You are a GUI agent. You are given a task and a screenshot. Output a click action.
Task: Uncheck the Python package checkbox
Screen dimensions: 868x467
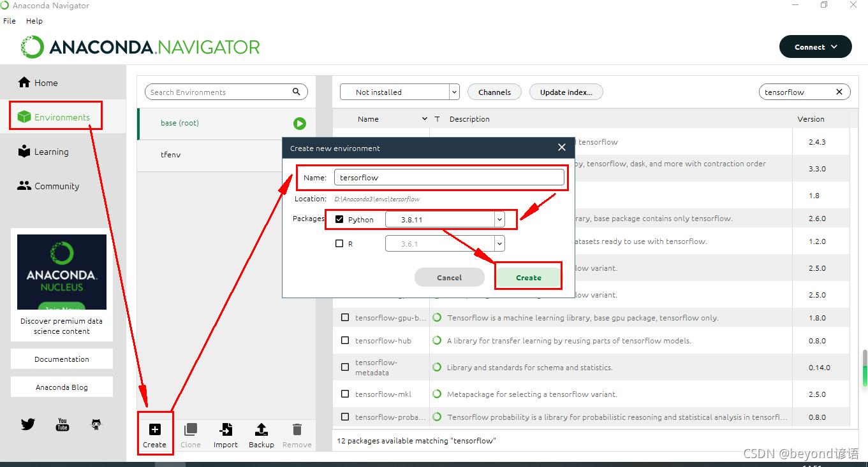[x=339, y=219]
